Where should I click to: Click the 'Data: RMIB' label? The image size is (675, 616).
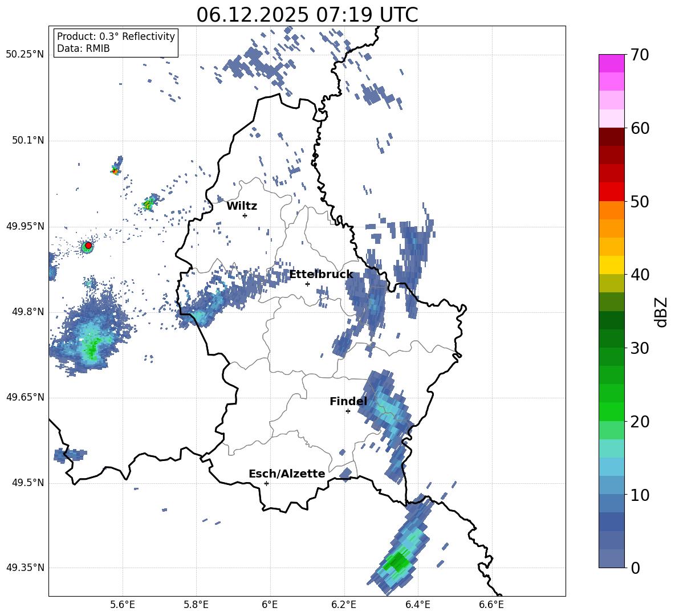tap(83, 48)
